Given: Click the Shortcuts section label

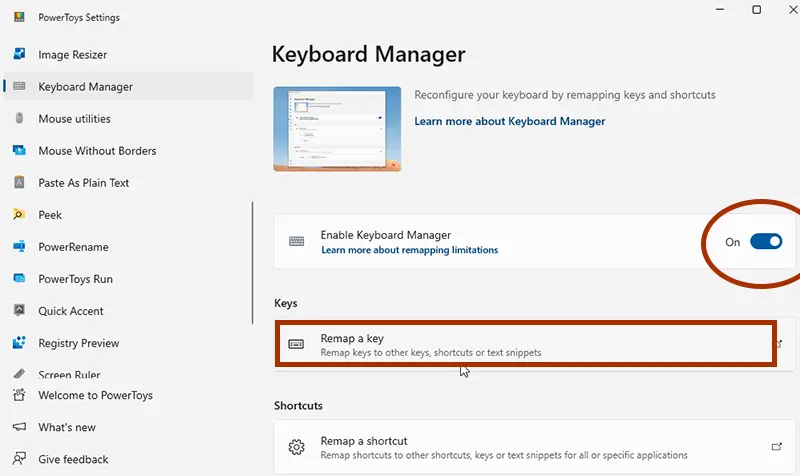Looking at the screenshot, I should (298, 406).
